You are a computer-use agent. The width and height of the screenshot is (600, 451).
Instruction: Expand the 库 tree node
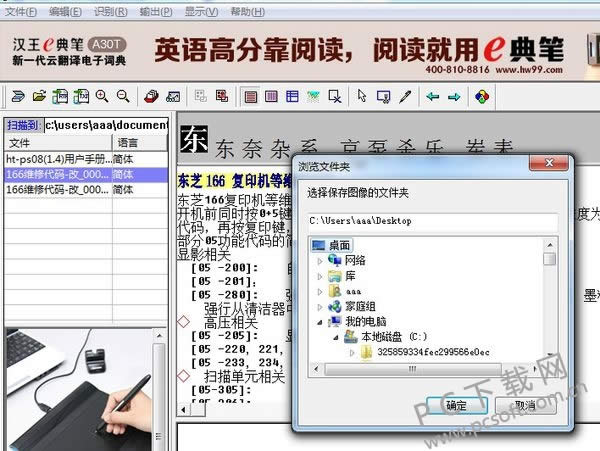click(320, 276)
